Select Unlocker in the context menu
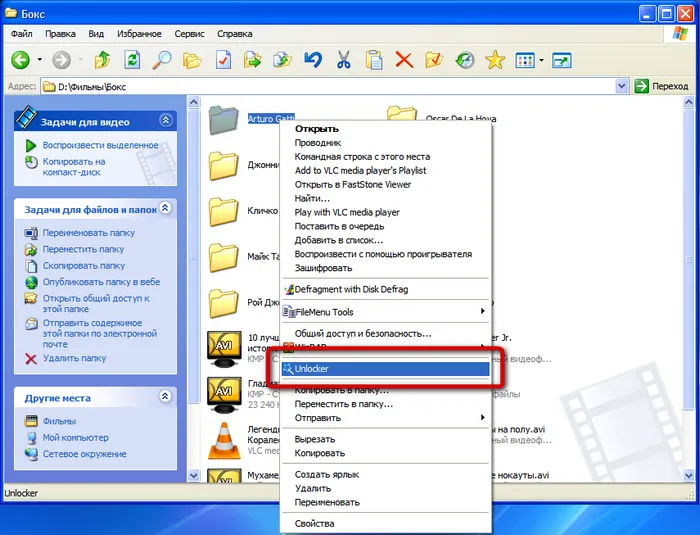This screenshot has height=535, width=700. 390,369
